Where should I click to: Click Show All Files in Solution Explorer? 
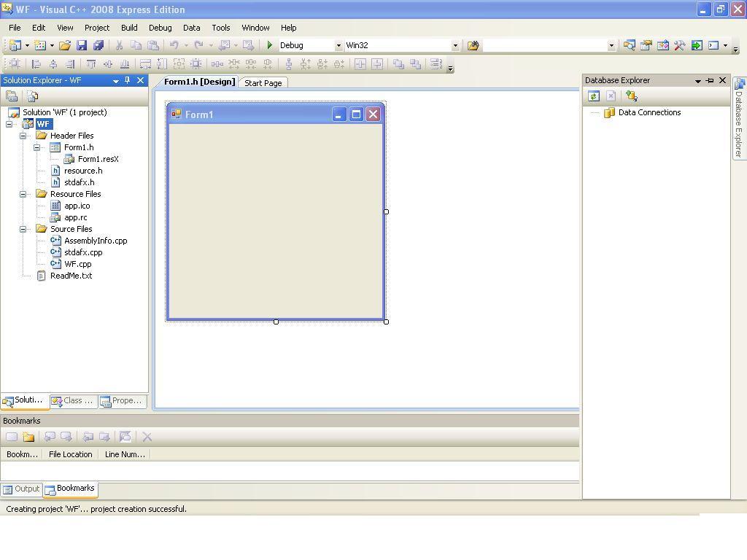pos(33,96)
